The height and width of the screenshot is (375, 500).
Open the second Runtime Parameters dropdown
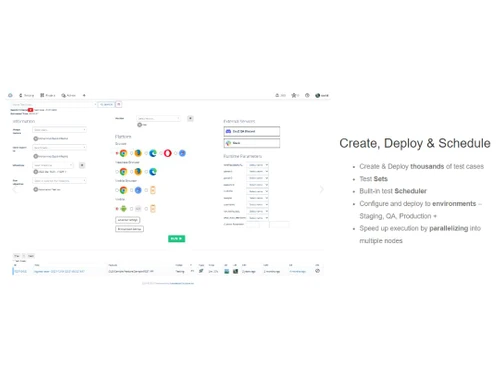258,171
